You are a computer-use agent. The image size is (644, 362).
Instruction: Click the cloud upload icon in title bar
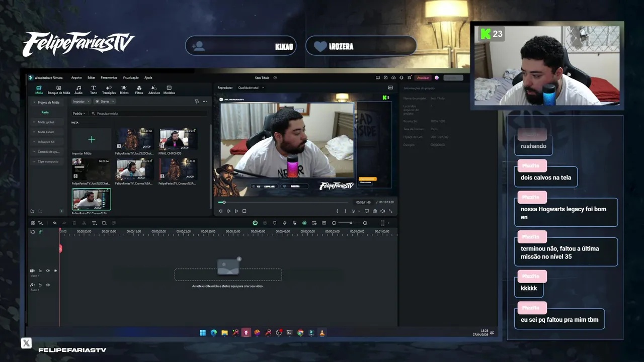tap(393, 78)
